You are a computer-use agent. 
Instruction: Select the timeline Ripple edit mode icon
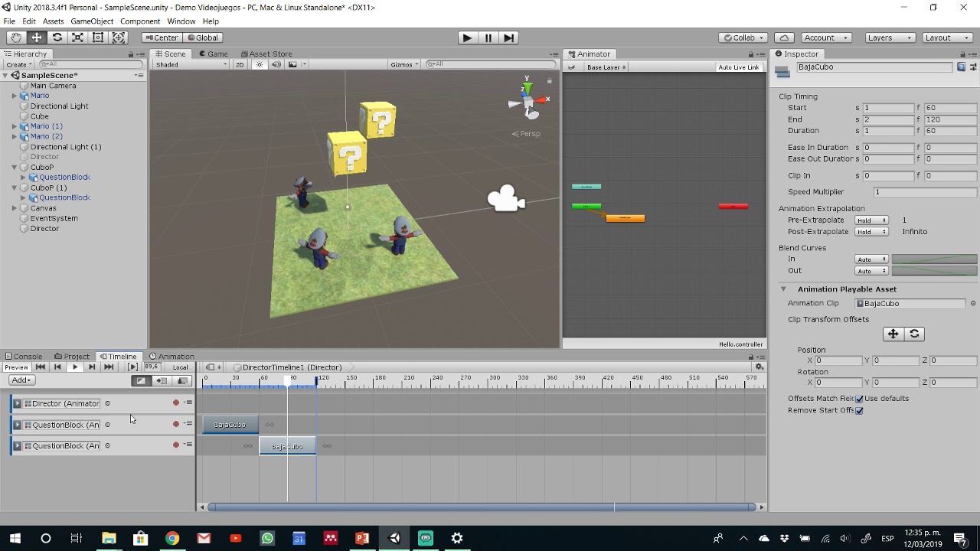pos(162,380)
